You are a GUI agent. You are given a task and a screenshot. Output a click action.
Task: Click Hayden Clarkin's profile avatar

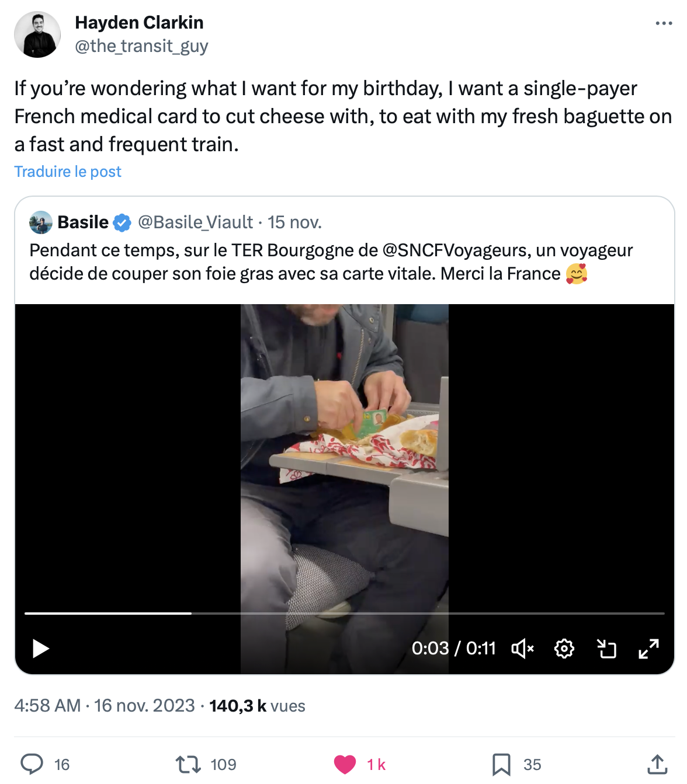(37, 34)
